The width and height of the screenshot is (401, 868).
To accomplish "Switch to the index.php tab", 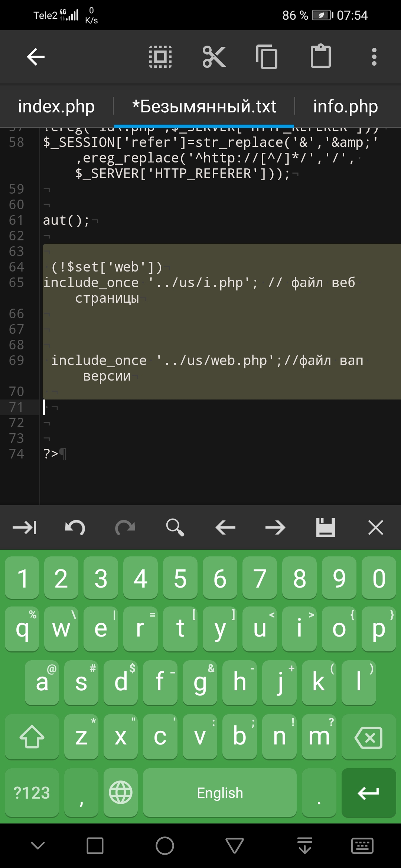I will click(56, 106).
